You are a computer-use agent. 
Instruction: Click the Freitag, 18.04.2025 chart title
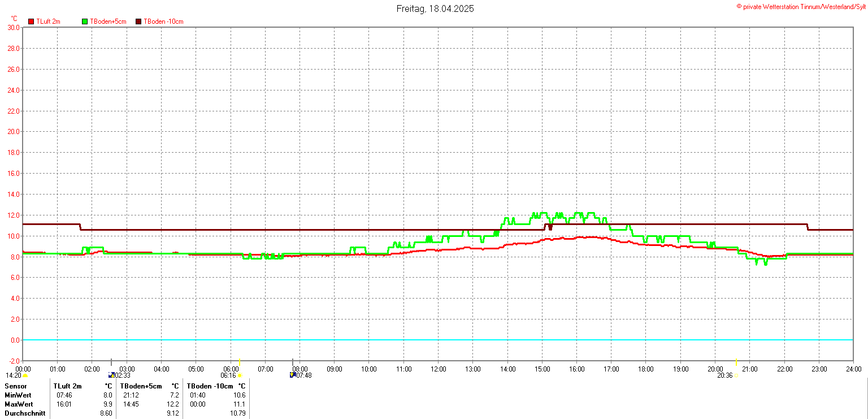point(435,8)
